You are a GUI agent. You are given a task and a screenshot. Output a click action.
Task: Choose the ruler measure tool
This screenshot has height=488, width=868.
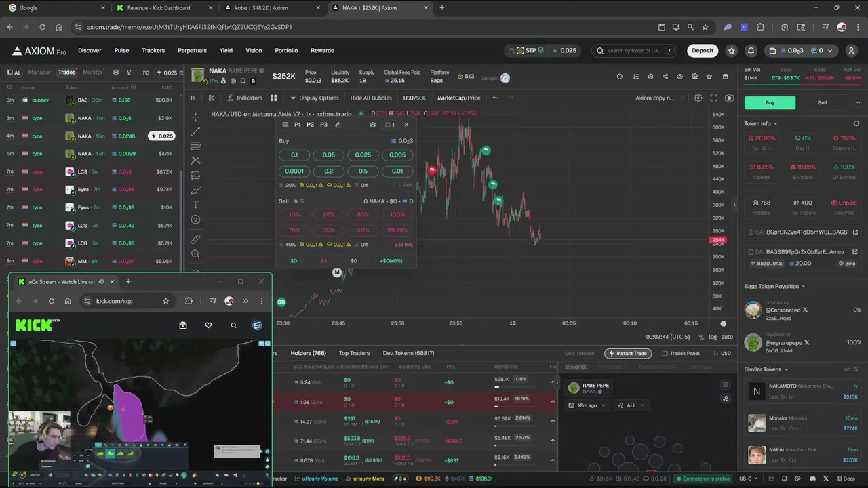tap(195, 239)
